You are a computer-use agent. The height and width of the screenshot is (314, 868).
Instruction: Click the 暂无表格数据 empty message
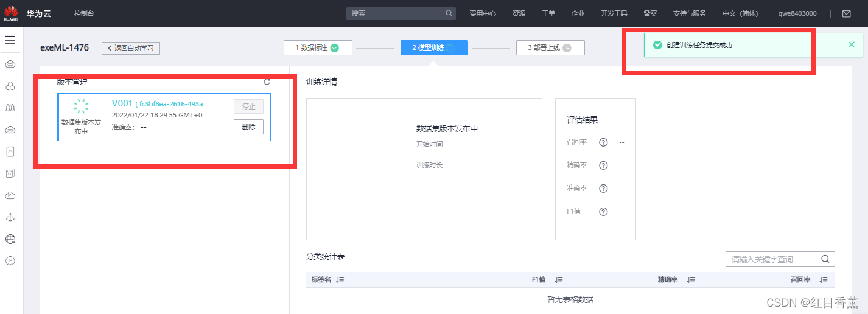(570, 299)
